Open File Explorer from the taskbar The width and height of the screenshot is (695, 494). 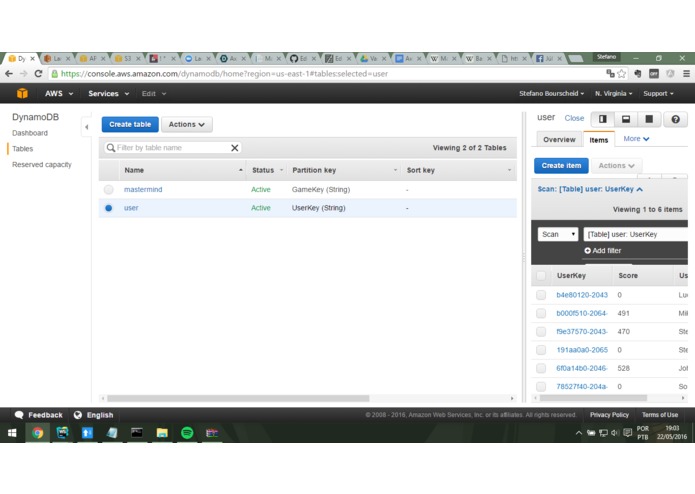pyautogui.click(x=162, y=433)
